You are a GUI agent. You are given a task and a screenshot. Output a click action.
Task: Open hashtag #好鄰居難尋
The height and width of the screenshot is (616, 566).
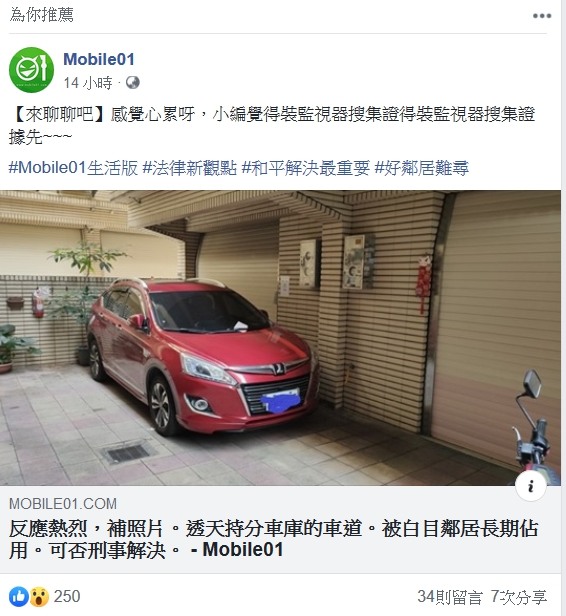pos(421,168)
